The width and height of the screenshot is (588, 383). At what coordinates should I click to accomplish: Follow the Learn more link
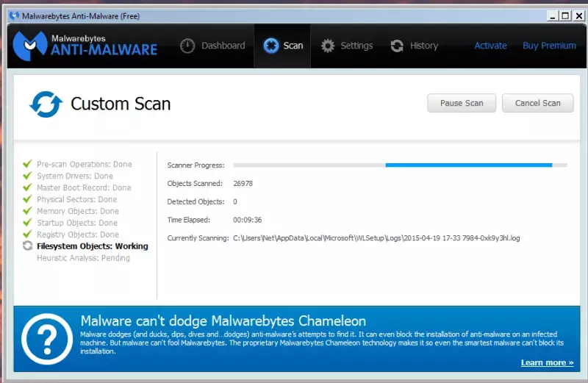(547, 362)
